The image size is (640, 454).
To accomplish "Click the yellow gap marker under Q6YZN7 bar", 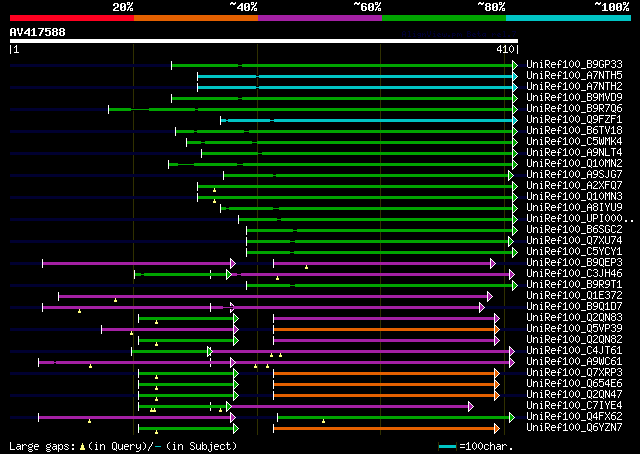I will tap(156, 432).
